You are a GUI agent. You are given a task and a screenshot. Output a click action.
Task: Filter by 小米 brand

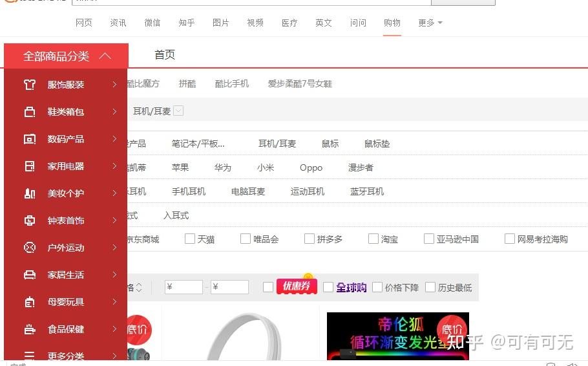tap(266, 167)
